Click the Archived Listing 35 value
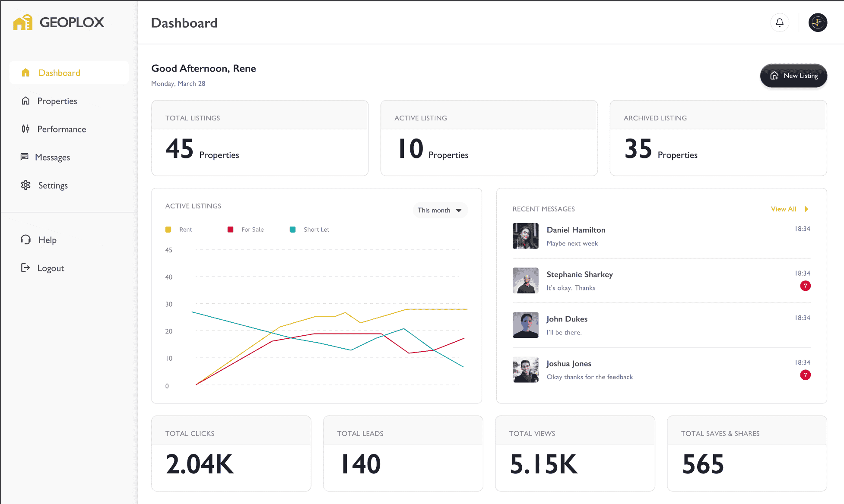 coord(638,149)
